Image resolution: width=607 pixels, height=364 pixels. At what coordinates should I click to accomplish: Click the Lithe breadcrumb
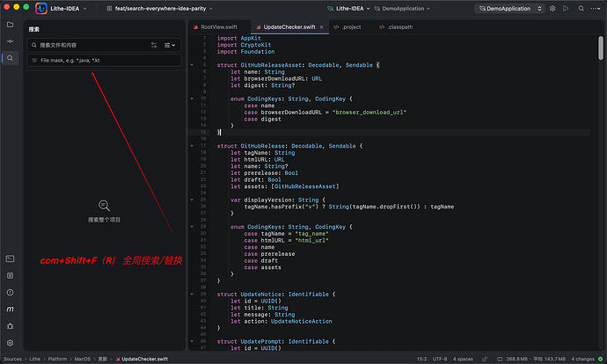pos(35,359)
